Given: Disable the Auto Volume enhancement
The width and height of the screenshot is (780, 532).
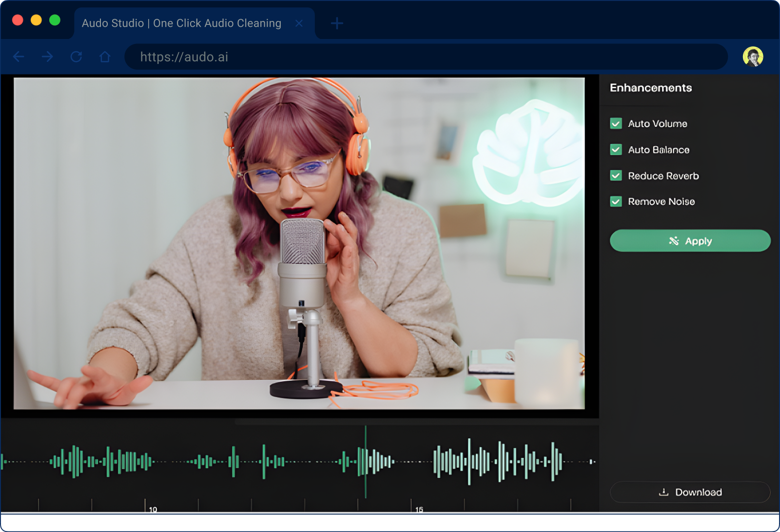Looking at the screenshot, I should coord(615,123).
